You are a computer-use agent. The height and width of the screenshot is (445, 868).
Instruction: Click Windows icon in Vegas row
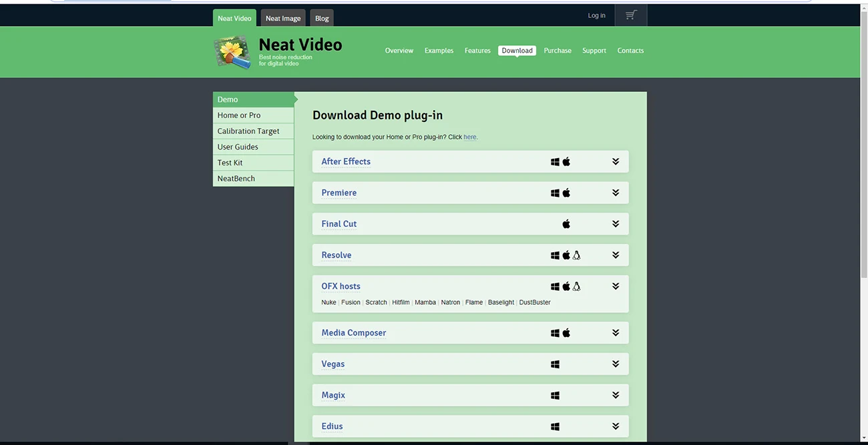555,364
